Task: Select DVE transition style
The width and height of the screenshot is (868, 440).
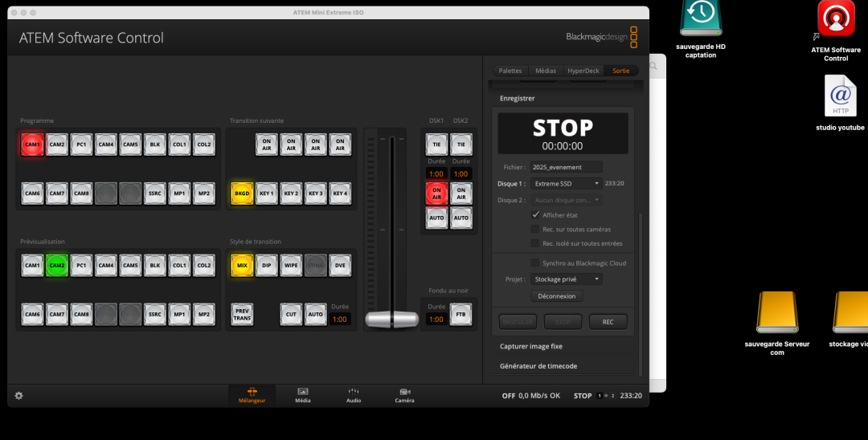Action: coord(340,265)
